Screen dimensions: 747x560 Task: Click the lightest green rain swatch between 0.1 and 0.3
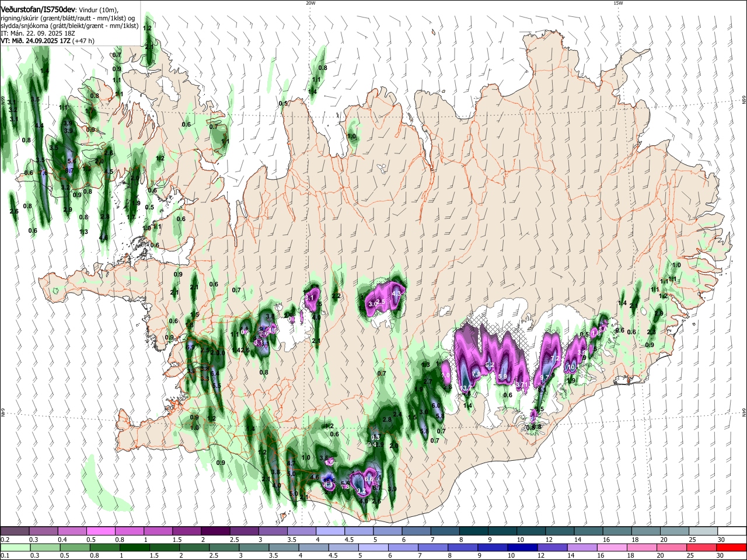[15, 548]
